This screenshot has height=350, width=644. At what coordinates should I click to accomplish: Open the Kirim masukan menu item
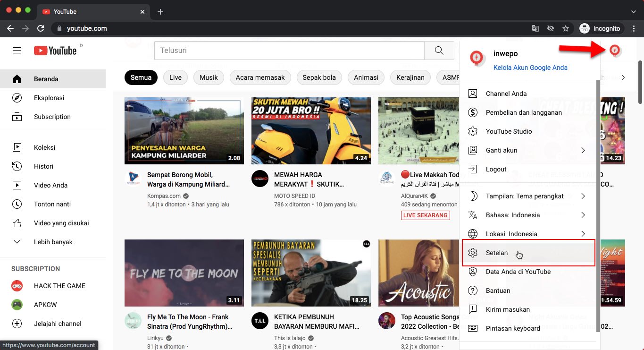click(507, 309)
